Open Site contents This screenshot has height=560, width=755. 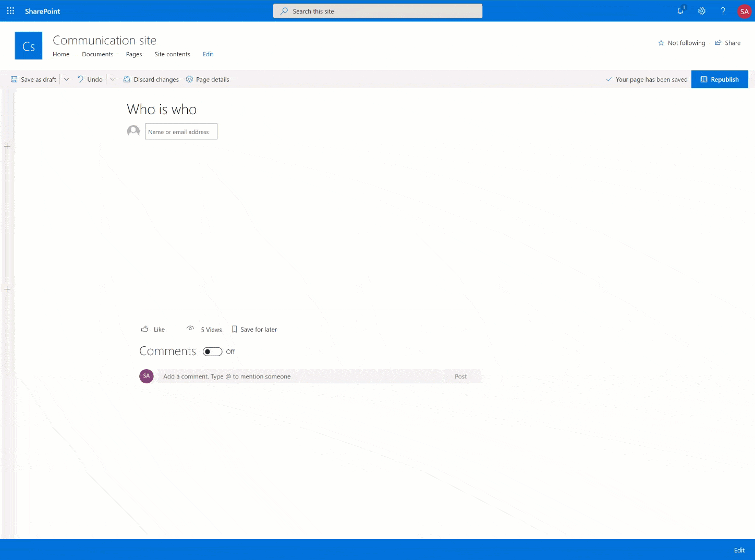click(x=172, y=54)
